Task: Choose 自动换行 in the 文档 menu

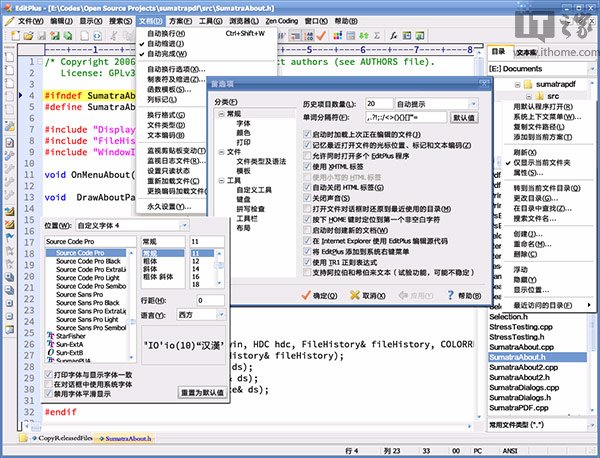Action: click(x=207, y=34)
